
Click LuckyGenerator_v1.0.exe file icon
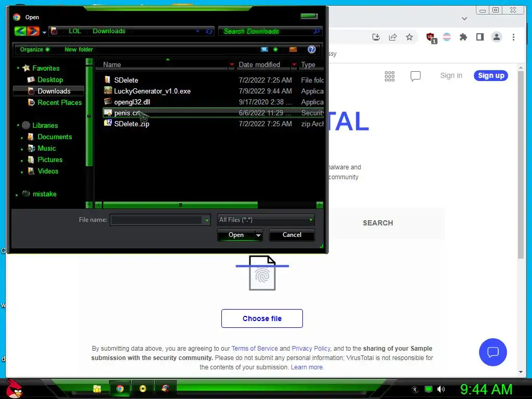coord(108,90)
